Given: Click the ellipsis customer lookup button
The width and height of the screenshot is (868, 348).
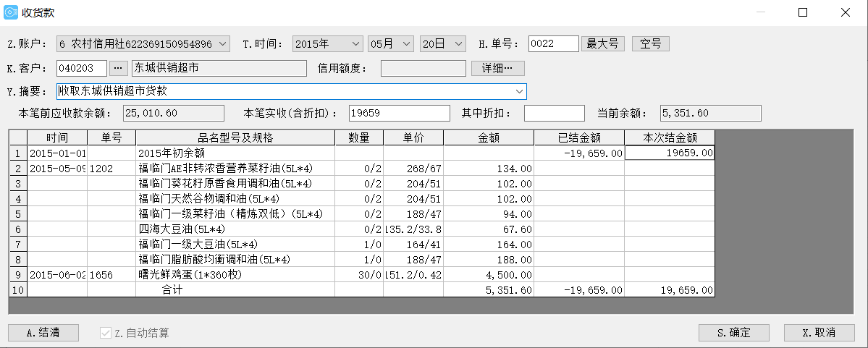Looking at the screenshot, I should pos(119,68).
